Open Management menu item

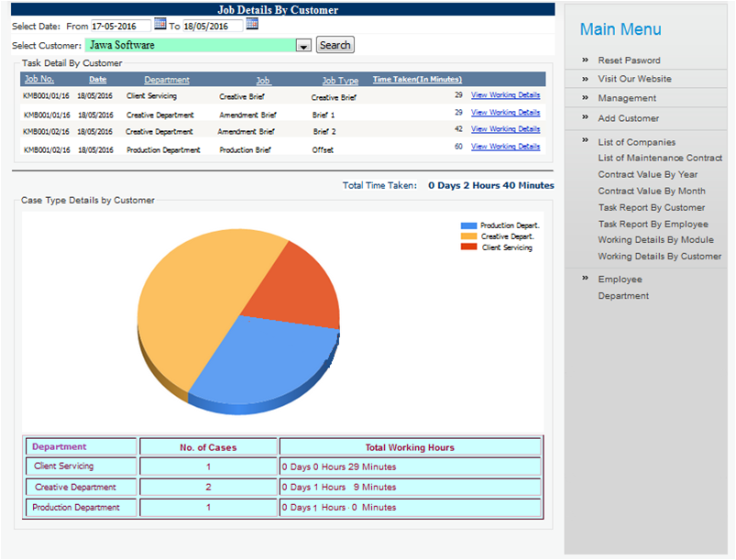coord(627,98)
